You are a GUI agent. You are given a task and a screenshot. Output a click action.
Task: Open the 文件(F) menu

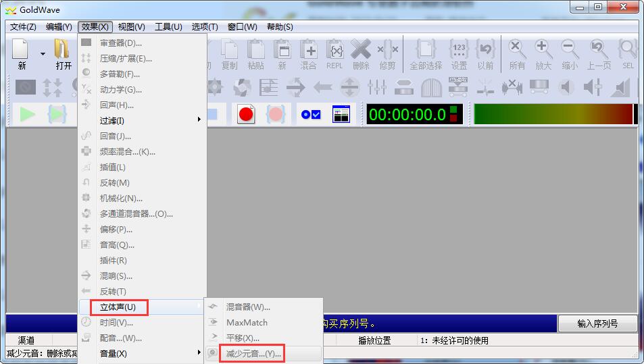pyautogui.click(x=23, y=27)
